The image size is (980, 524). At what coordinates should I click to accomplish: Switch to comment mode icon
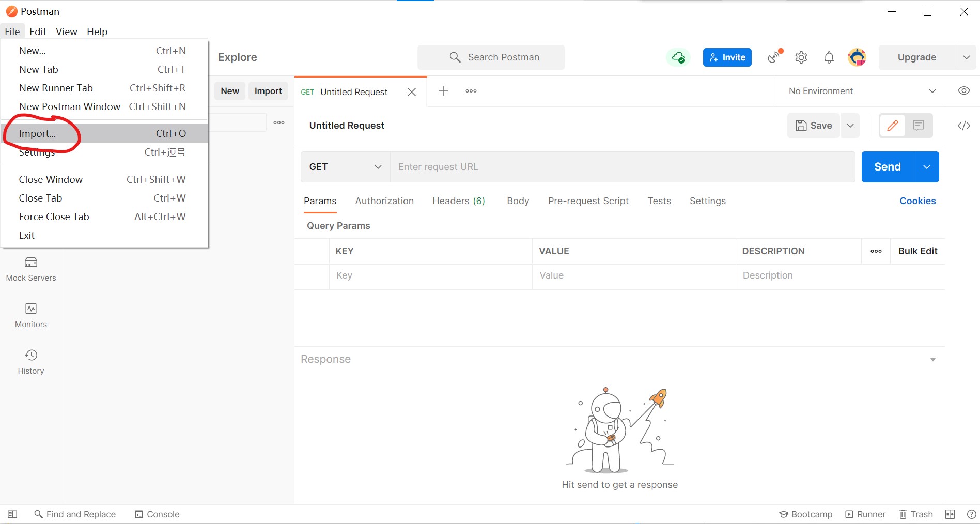(919, 126)
